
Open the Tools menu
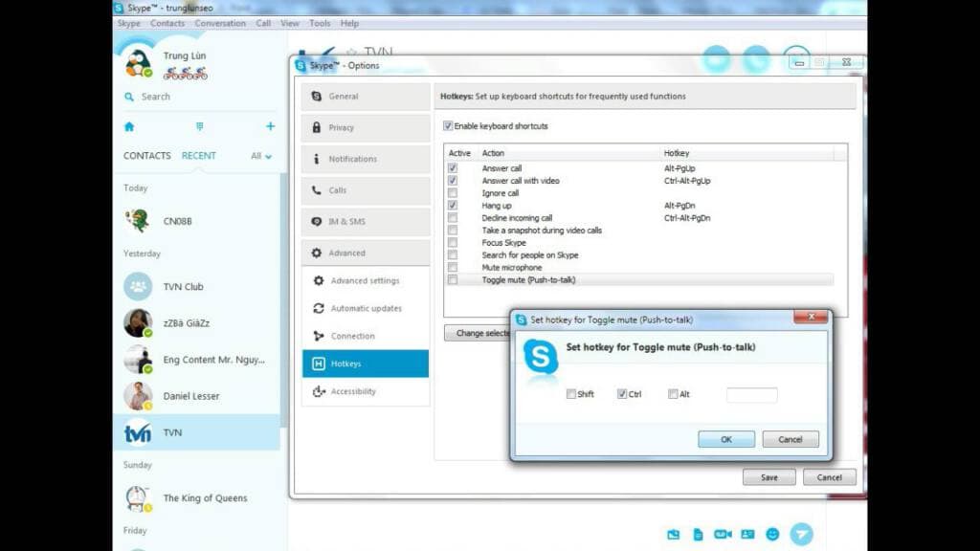tap(320, 23)
